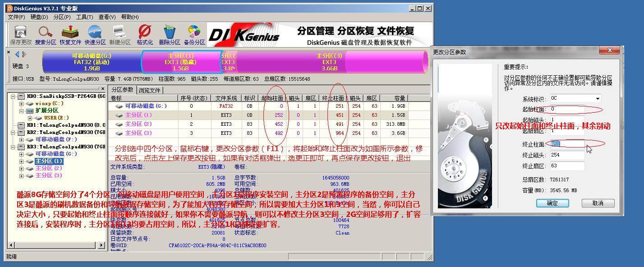The height and width of the screenshot is (267, 644).
Task: Click drive icon beside 主分区(1) table row
Action: point(119,115)
